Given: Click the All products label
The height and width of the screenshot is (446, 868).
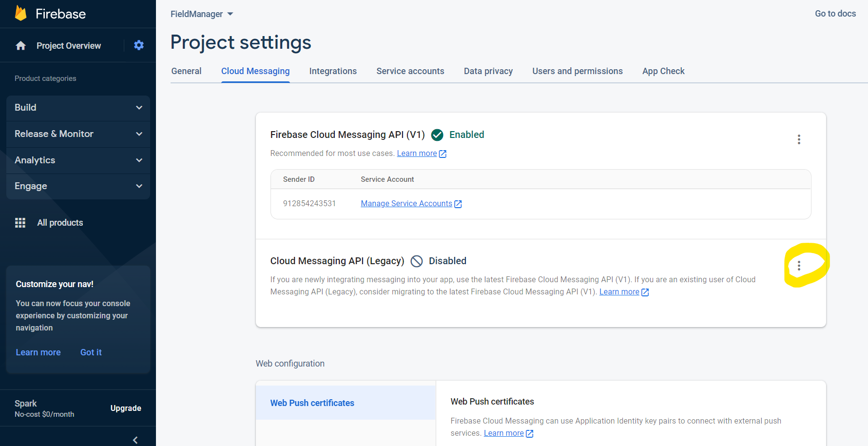Looking at the screenshot, I should click(x=60, y=223).
